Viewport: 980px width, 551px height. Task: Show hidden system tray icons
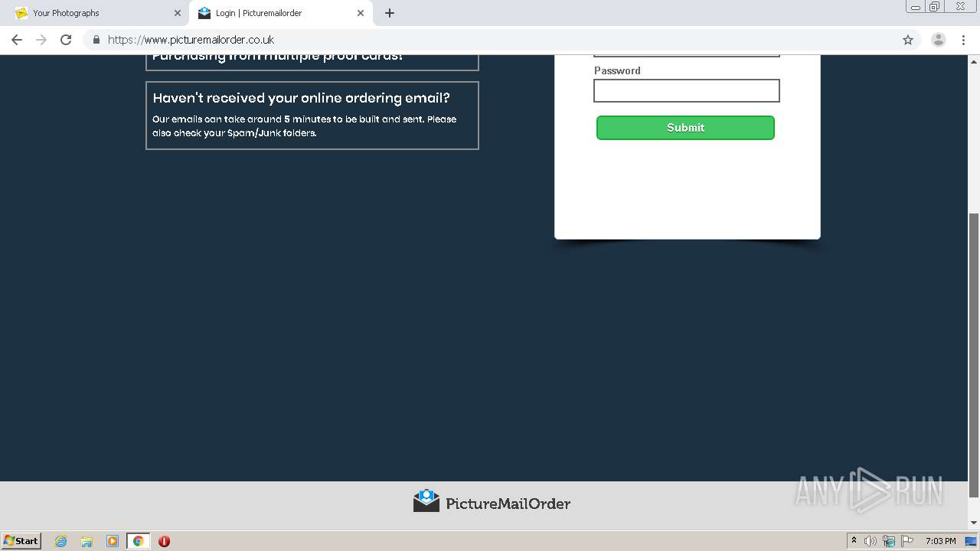click(854, 541)
